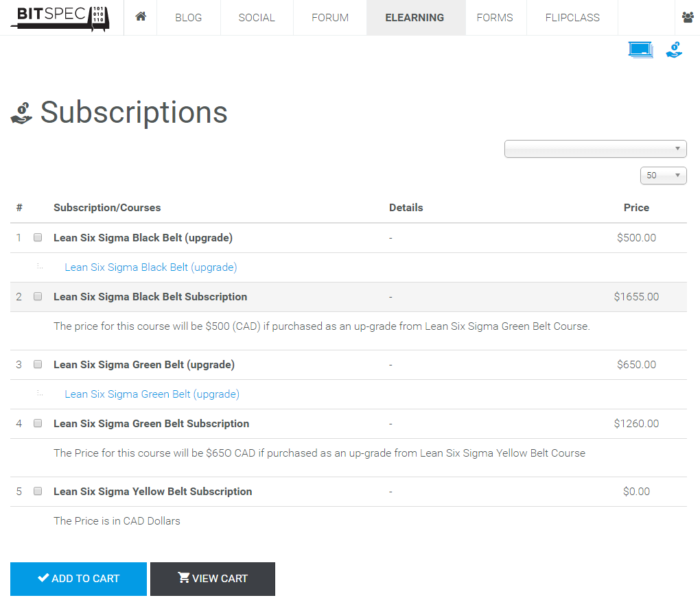Click 'Lean Six Sigma Green Belt Subscription' title

click(x=152, y=423)
